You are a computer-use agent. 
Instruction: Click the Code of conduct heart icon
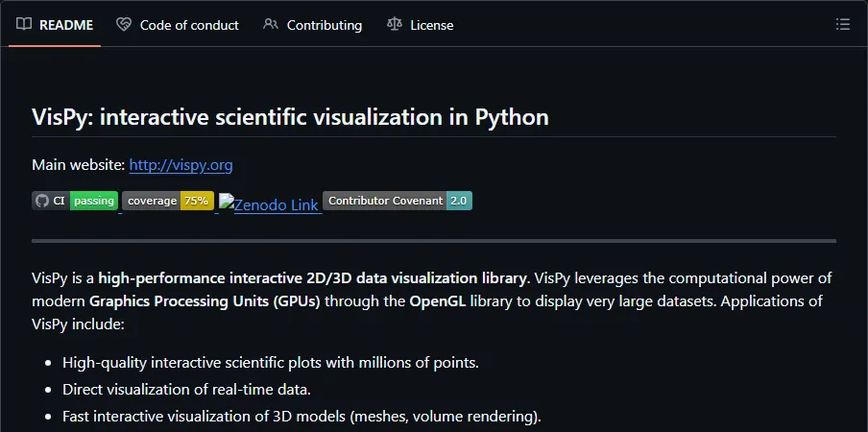[124, 24]
